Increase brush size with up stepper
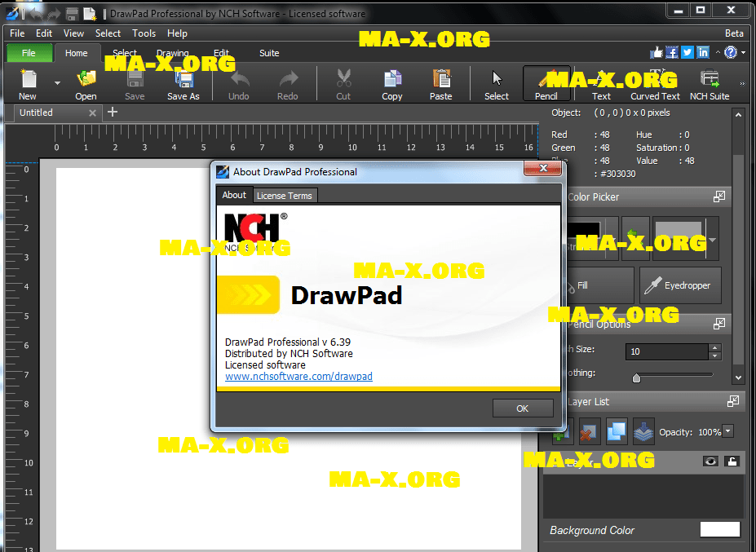The width and height of the screenshot is (756, 552). coord(715,347)
